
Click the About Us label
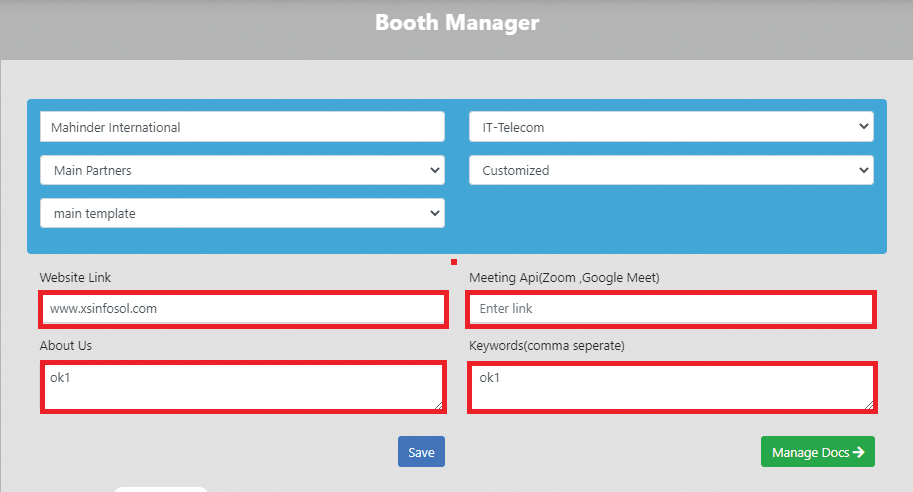point(66,346)
